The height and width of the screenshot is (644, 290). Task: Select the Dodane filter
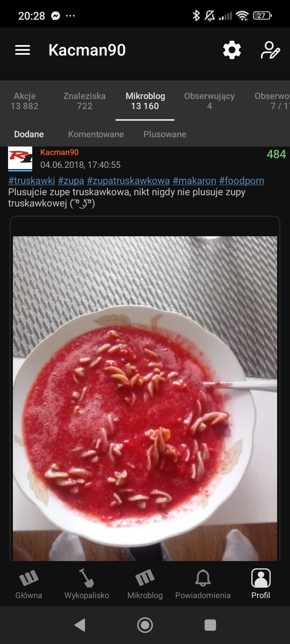click(x=29, y=134)
